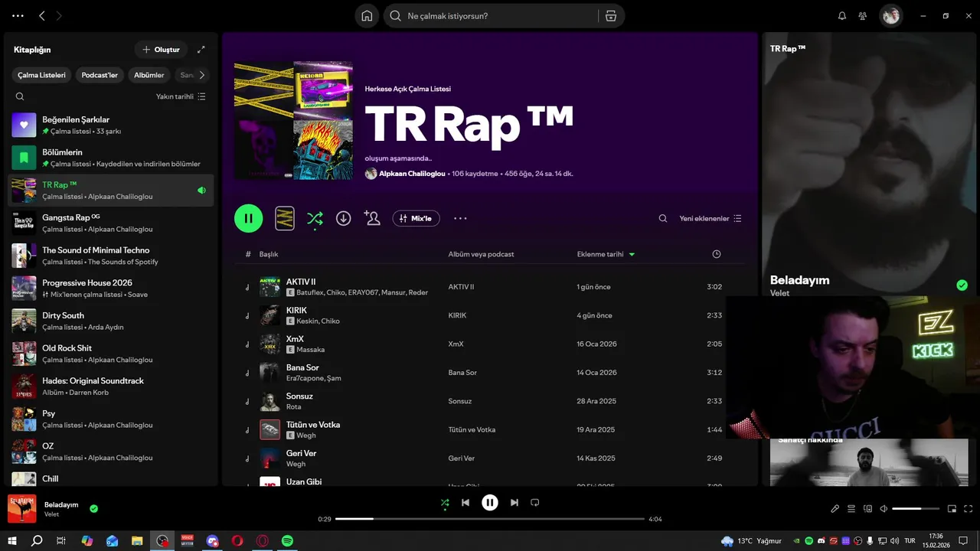This screenshot has height=551, width=980.
Task: Enter full screen mode
Action: [x=969, y=509]
